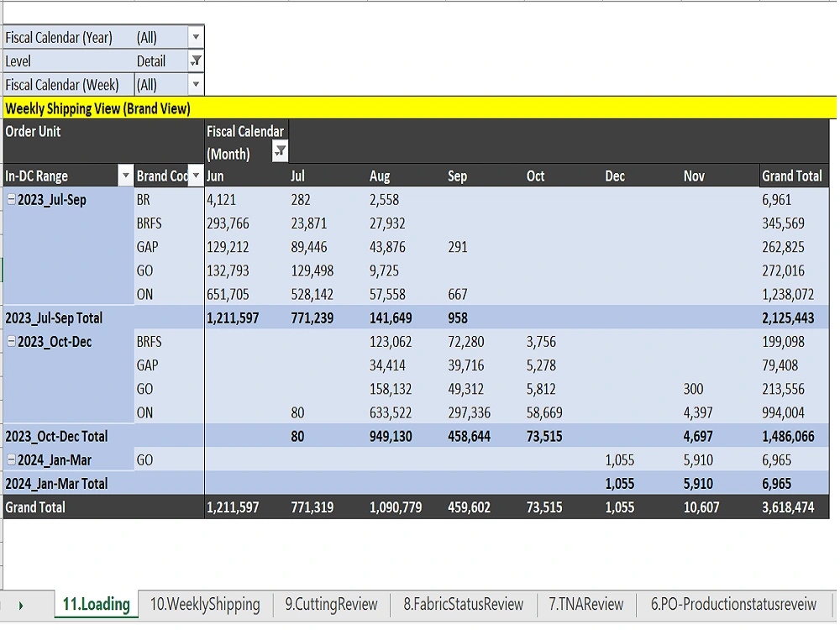This screenshot has height=630, width=840.
Task: Select the Aug column header
Action: [x=406, y=176]
